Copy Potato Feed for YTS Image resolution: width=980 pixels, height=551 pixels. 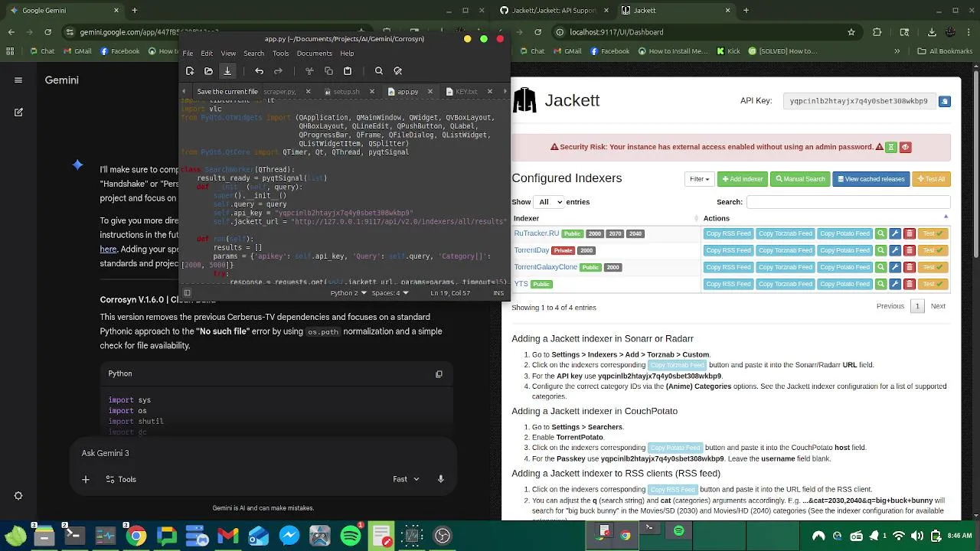[x=844, y=284]
